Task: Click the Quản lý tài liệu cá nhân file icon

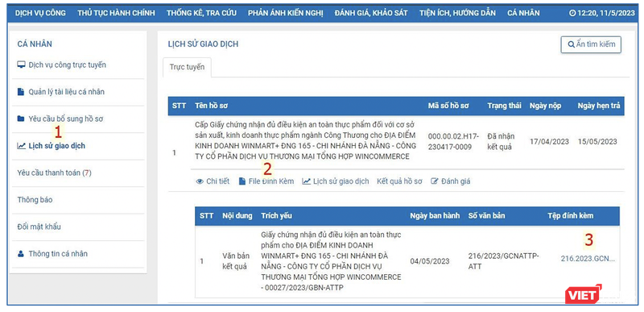Action: (21, 92)
